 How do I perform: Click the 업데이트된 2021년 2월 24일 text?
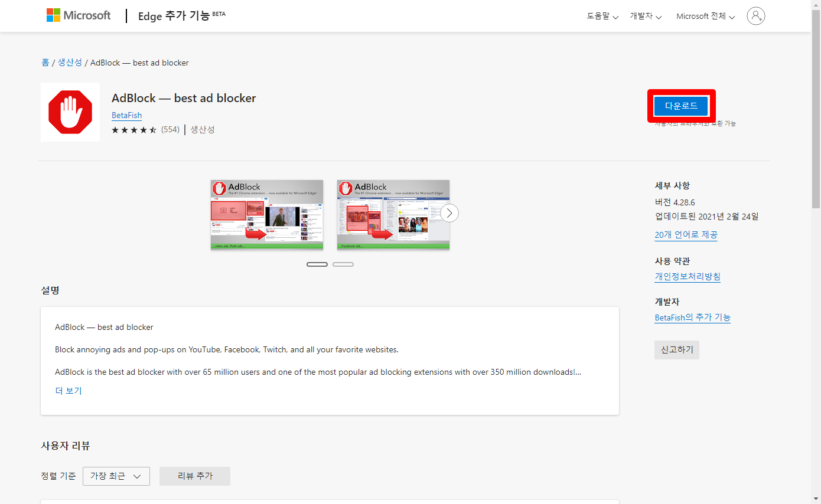click(706, 217)
